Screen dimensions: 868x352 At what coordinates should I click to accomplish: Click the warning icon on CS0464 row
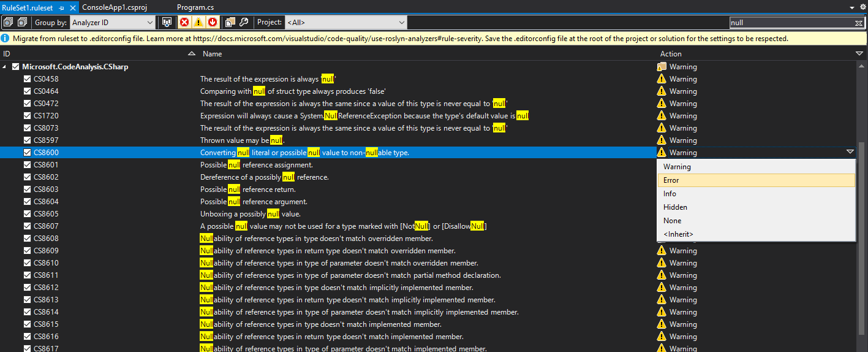pyautogui.click(x=662, y=91)
